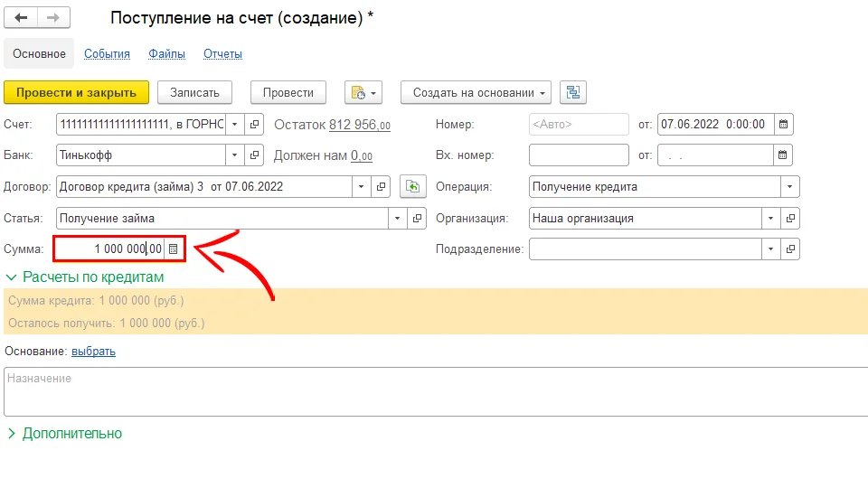Expand the Банк dropdown list

click(235, 155)
